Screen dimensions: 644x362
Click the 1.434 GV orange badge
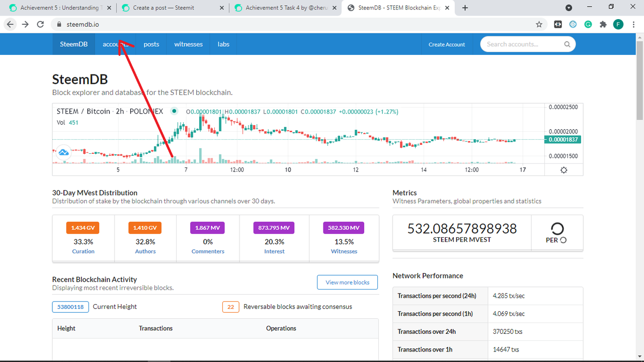coord(83,228)
